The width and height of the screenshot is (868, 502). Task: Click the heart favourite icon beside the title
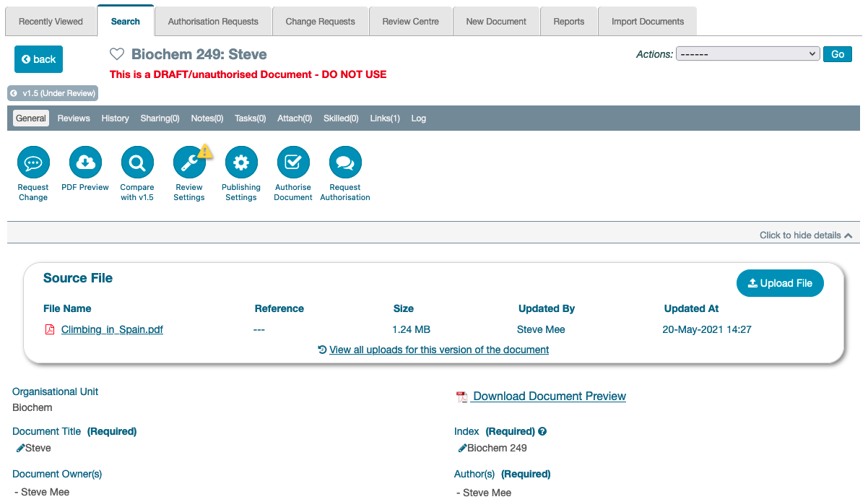pos(117,54)
